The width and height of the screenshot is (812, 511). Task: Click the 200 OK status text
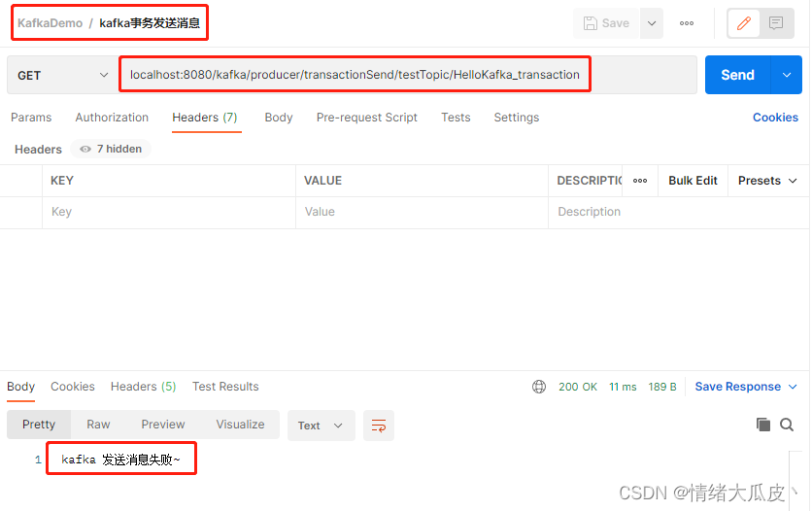click(x=577, y=387)
